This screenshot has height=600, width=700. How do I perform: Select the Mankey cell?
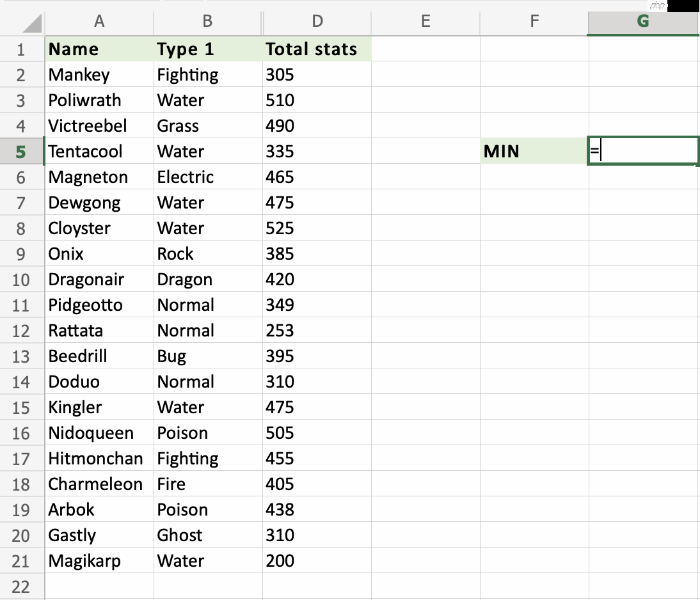pos(99,75)
